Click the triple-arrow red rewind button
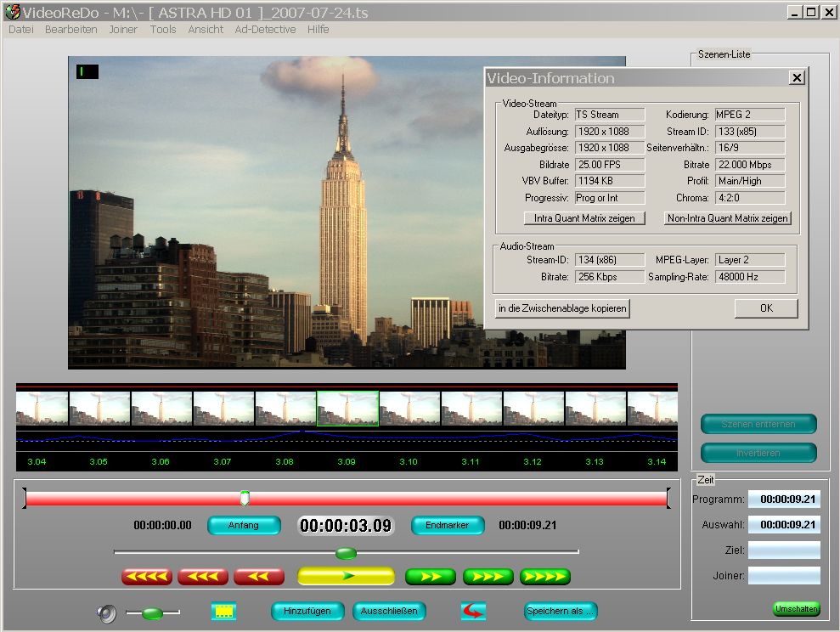The image size is (840, 632). point(203,577)
